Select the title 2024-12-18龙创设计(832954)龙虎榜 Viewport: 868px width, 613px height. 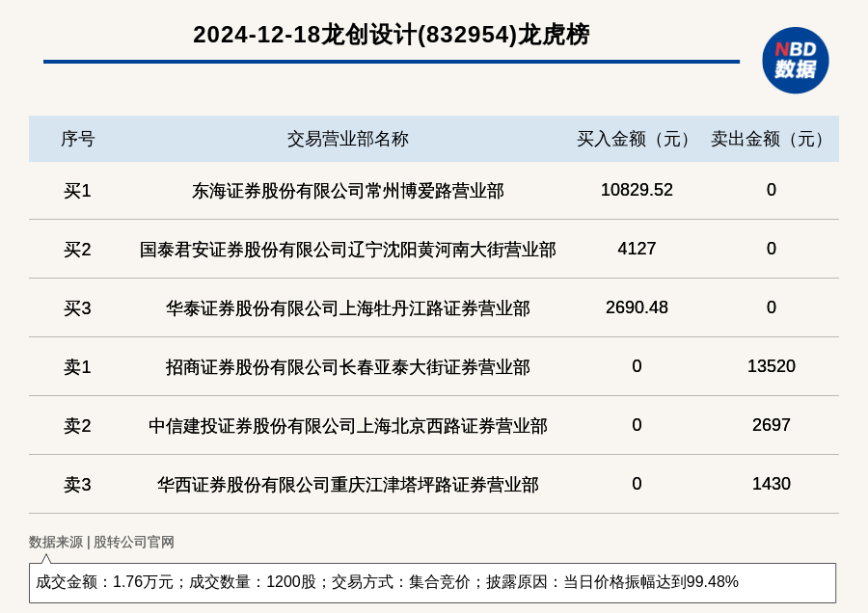[392, 35]
